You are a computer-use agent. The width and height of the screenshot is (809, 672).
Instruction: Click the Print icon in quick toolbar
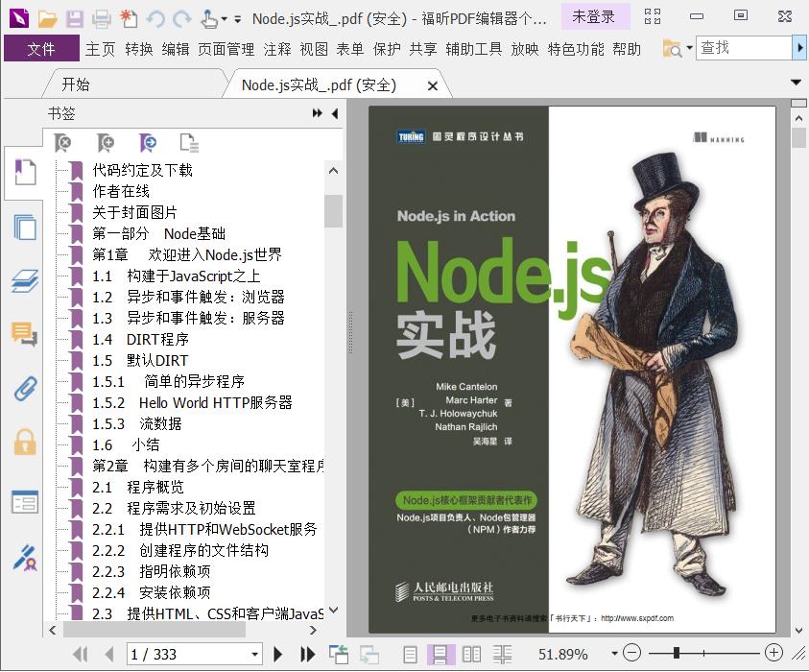101,18
